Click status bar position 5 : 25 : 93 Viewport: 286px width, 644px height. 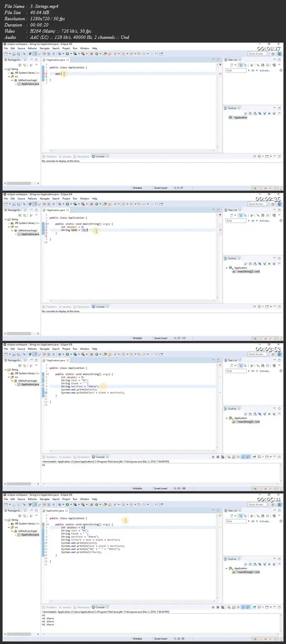179,639
